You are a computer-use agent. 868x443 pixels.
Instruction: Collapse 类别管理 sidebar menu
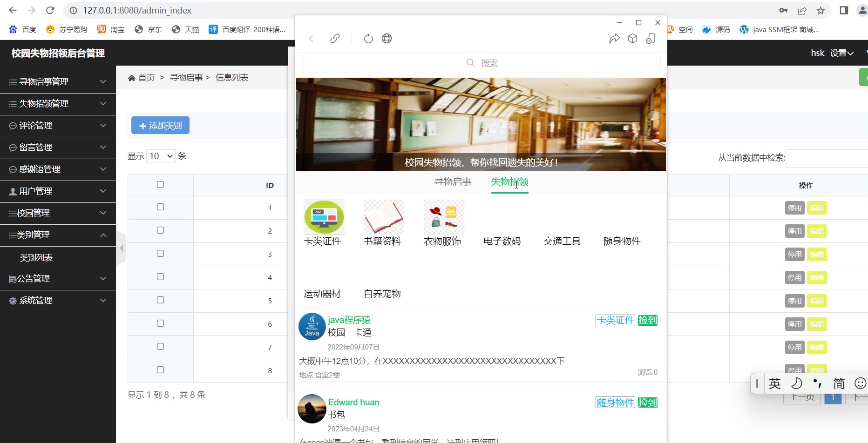pos(58,235)
